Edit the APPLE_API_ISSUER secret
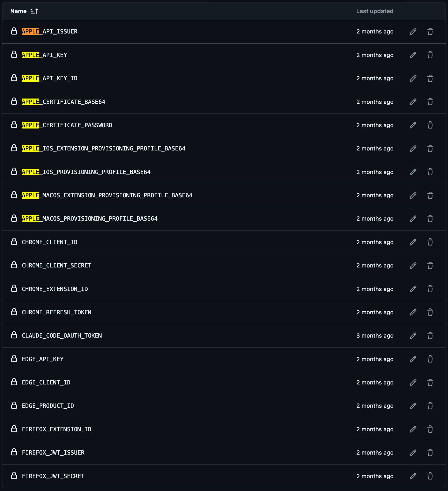Image resolution: width=448 pixels, height=491 pixels. [x=413, y=32]
